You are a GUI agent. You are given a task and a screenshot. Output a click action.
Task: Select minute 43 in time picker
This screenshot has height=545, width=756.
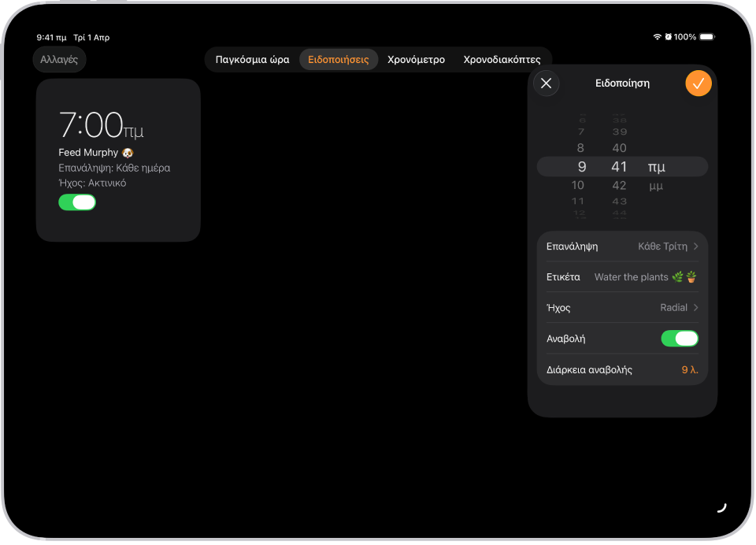point(620,201)
